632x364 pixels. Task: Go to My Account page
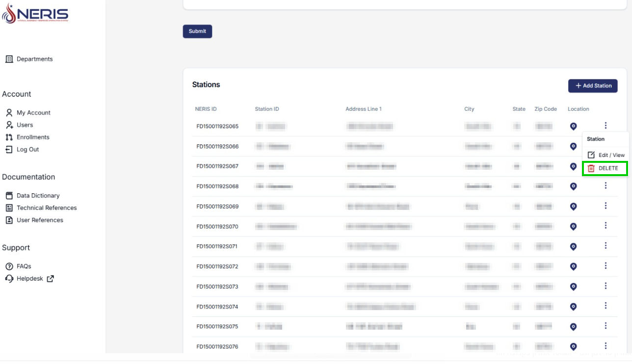pyautogui.click(x=33, y=113)
